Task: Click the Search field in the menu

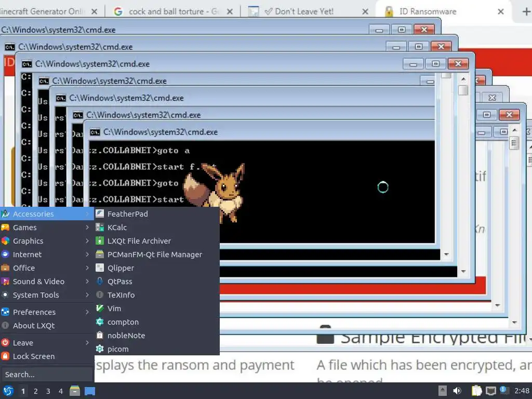Action: coord(47,375)
